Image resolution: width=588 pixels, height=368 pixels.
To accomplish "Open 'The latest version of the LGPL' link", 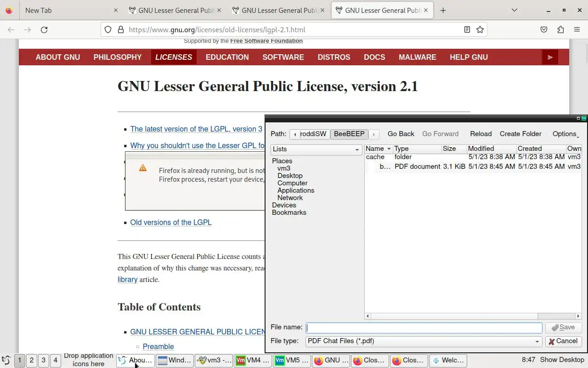I will tap(196, 129).
